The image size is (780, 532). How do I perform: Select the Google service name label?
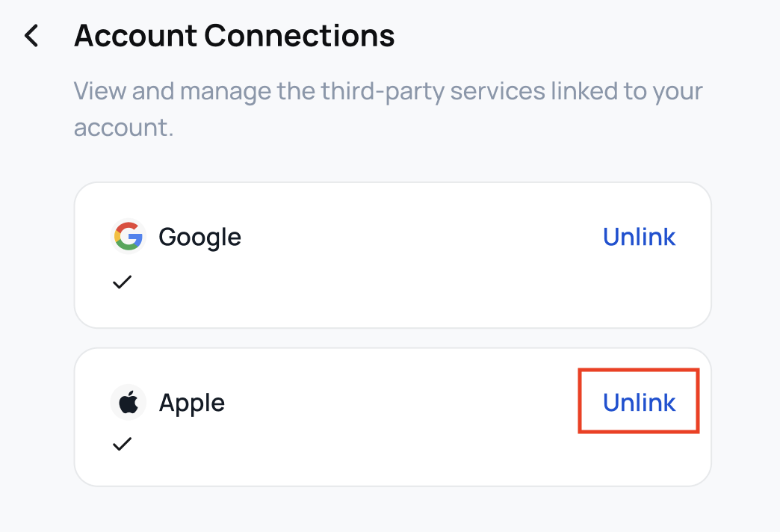(199, 237)
